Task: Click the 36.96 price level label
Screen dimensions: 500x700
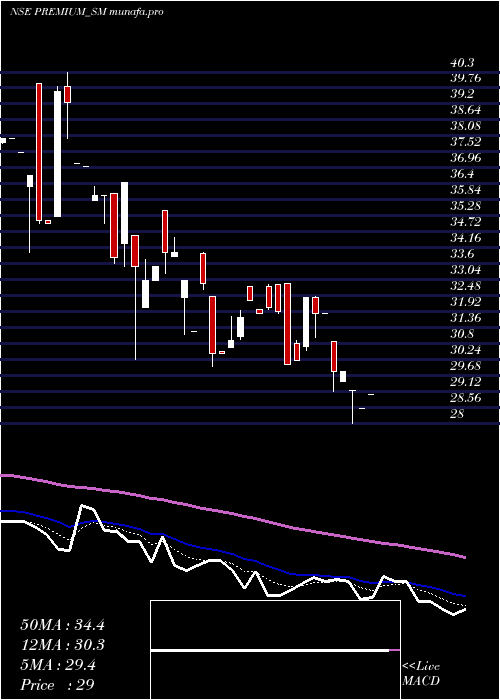Action: point(466,158)
